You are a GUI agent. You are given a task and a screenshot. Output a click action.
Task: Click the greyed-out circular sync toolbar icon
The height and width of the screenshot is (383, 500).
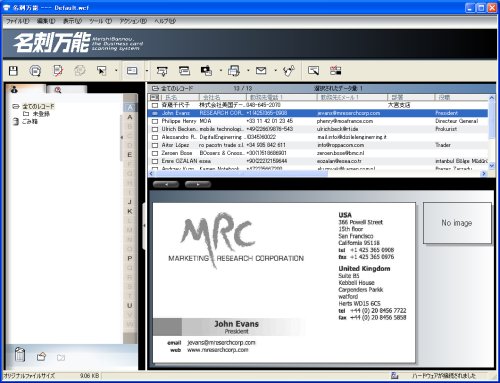point(79,71)
